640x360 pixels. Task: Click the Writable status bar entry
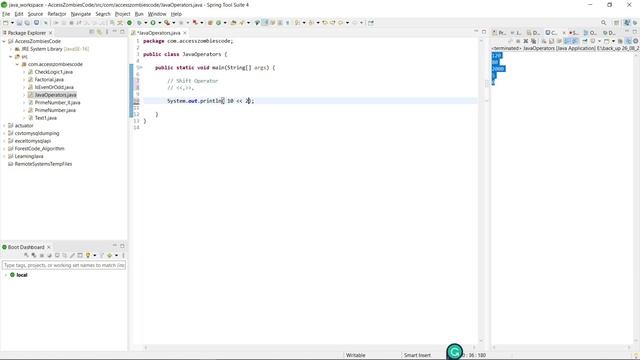(x=356, y=355)
